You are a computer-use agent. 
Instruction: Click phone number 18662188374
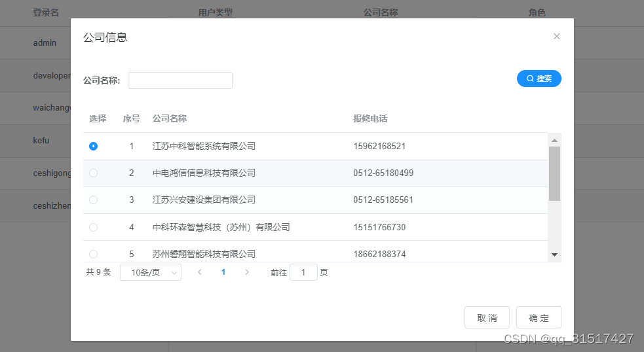[x=379, y=255]
